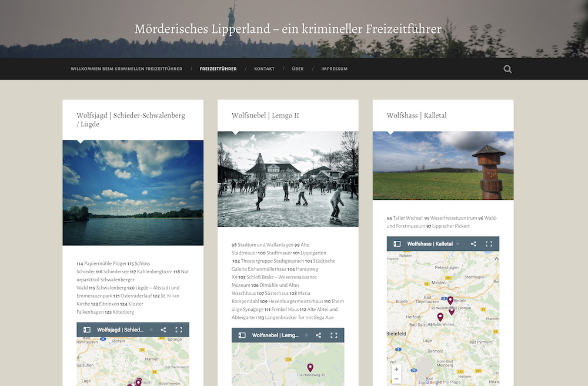Click Bielefeld label on Kalletal map
Viewport: 588px width, 386px height.
tap(396, 334)
